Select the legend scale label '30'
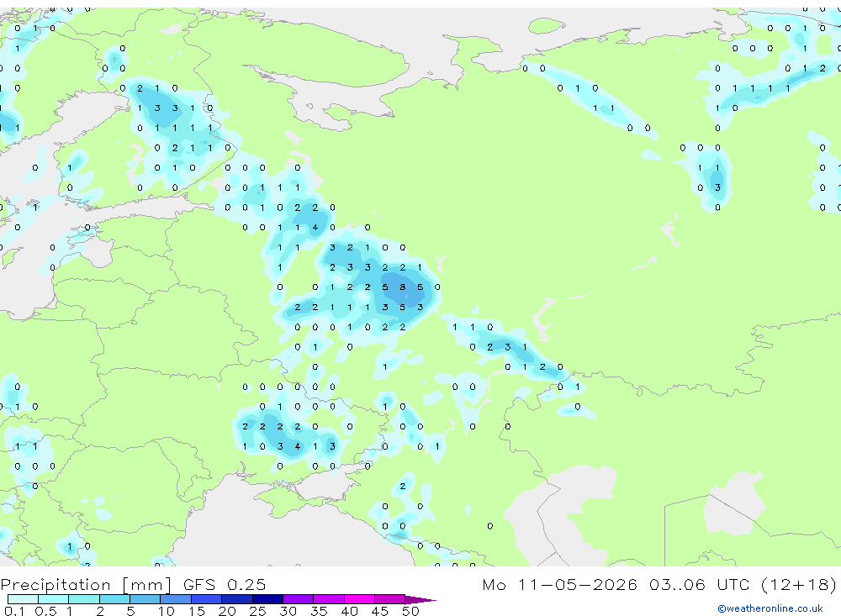The width and height of the screenshot is (841, 616). 288,611
